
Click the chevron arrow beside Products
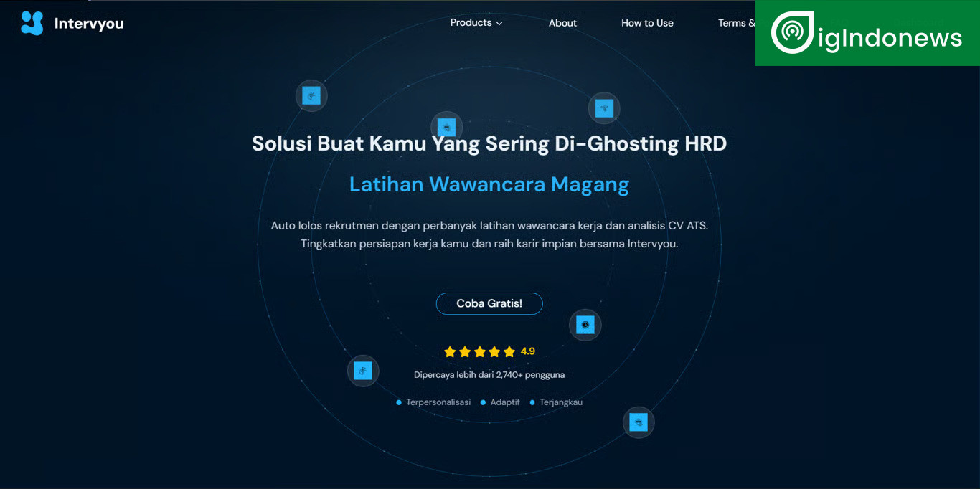click(499, 24)
